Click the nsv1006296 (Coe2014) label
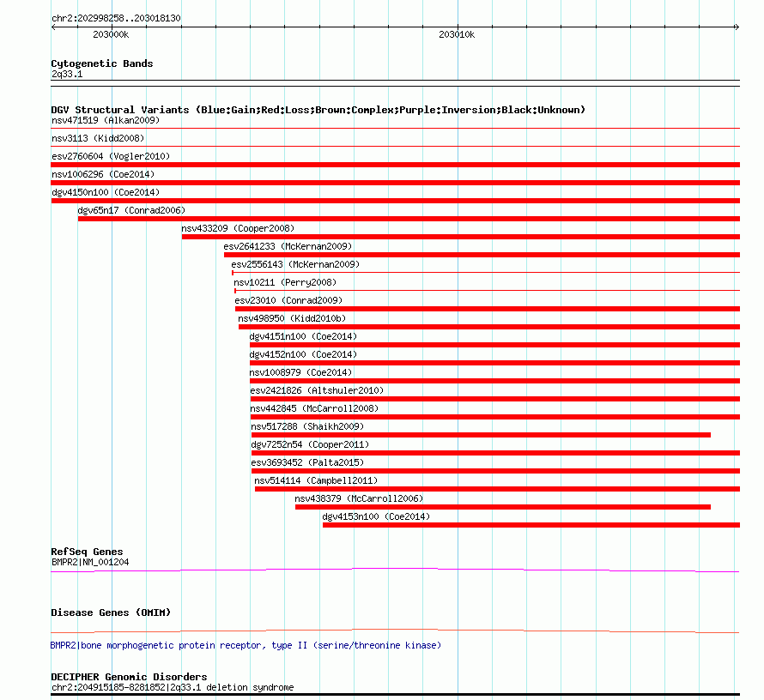This screenshot has height=700, width=764. (x=103, y=174)
